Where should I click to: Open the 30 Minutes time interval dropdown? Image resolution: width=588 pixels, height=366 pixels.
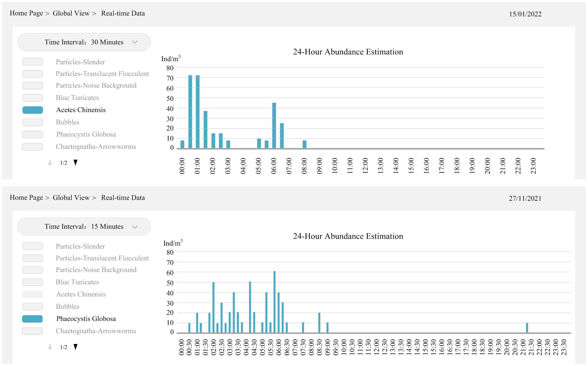[x=84, y=42]
